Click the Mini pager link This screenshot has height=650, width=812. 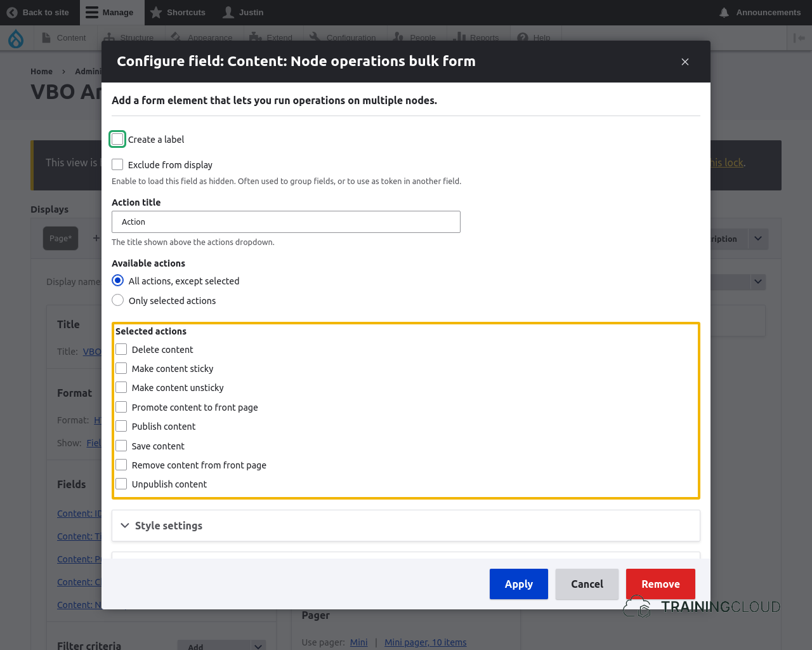click(x=359, y=642)
